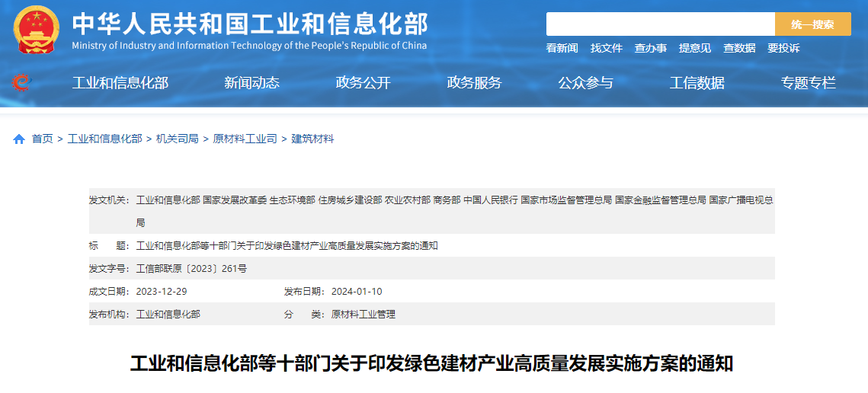Open the 新闻动态 nav menu
The width and height of the screenshot is (868, 393).
(252, 83)
